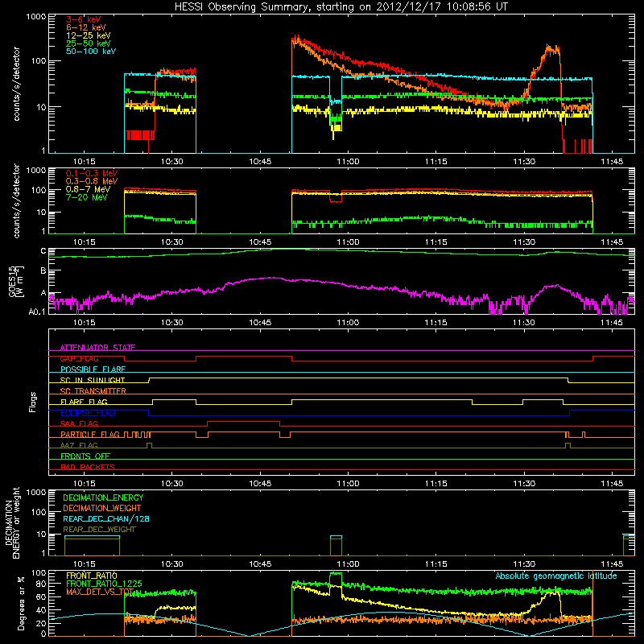This screenshot has width=644, height=644.
Task: Click the 11:30 tick label under GOES plot
Action: pyautogui.click(x=524, y=323)
